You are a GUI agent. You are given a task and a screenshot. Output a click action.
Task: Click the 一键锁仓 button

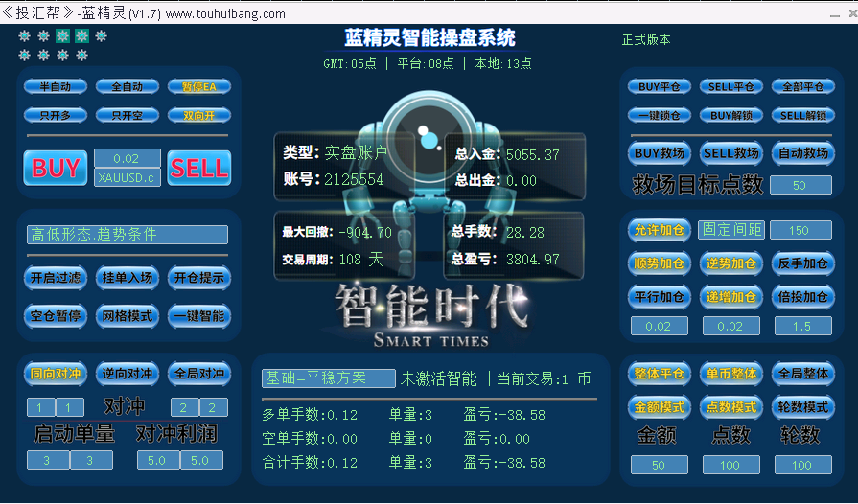[660, 115]
